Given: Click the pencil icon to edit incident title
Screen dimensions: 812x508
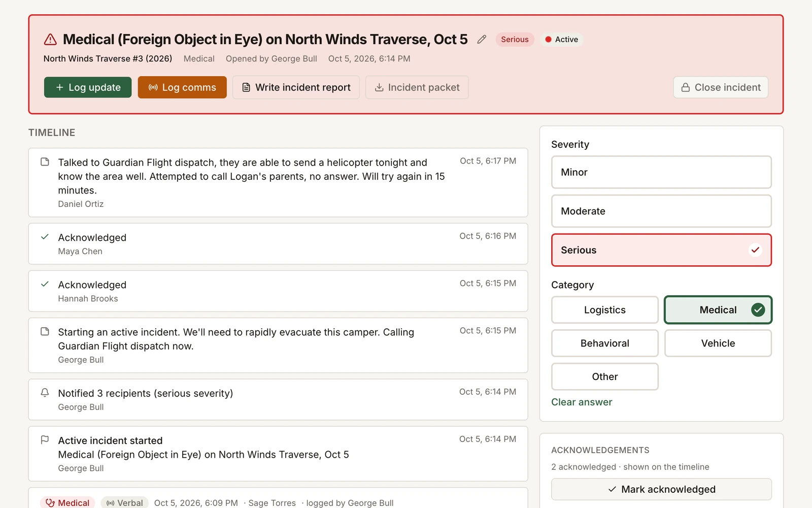Looking at the screenshot, I should point(482,39).
